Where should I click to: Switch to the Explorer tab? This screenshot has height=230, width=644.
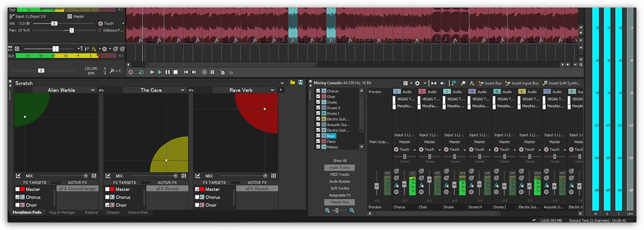coord(91,213)
